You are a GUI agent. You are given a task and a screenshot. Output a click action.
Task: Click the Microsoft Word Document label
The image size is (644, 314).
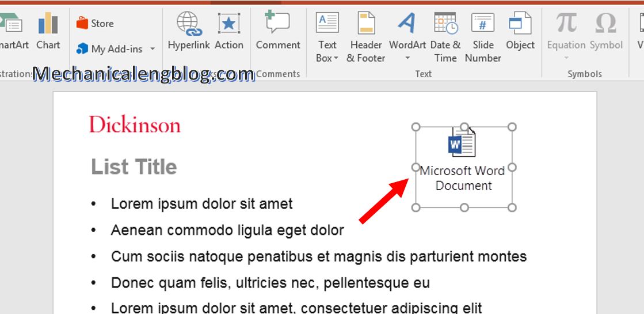[463, 178]
